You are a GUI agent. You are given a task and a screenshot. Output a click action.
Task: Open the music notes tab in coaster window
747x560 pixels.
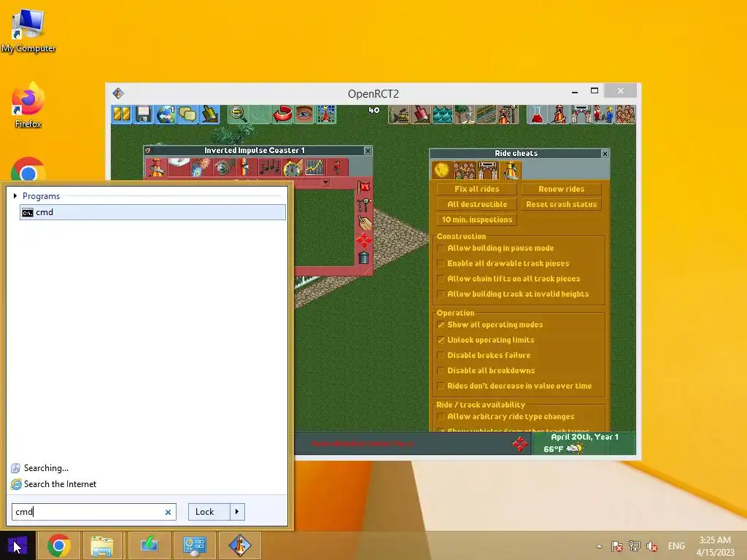coord(268,168)
